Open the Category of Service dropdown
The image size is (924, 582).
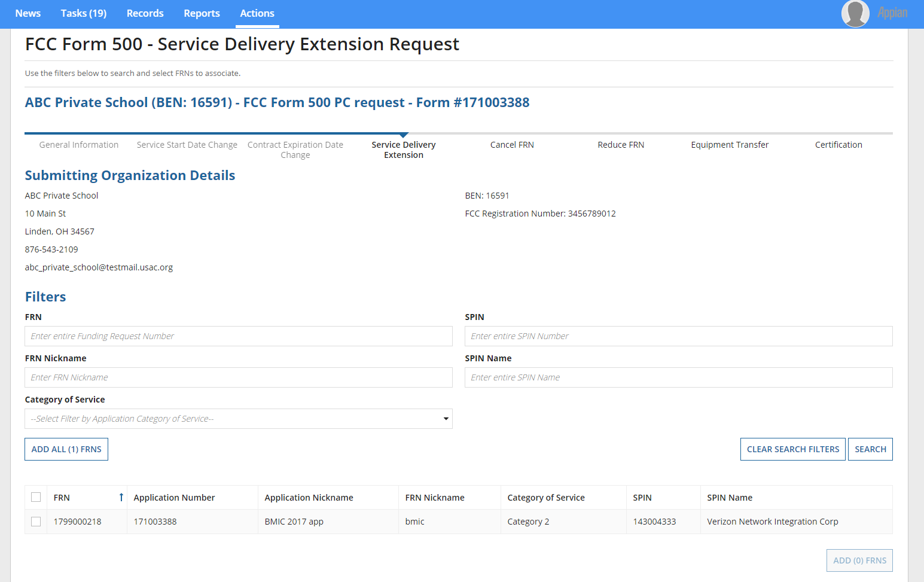coord(239,419)
